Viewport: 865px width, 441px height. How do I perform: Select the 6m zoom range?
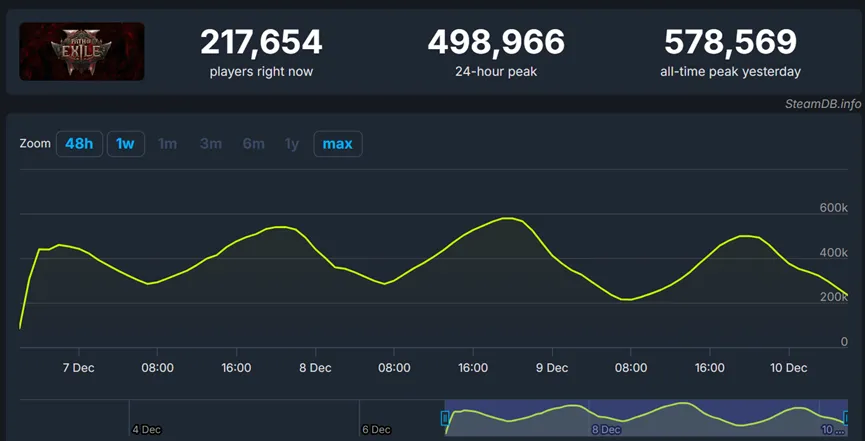[x=253, y=144]
